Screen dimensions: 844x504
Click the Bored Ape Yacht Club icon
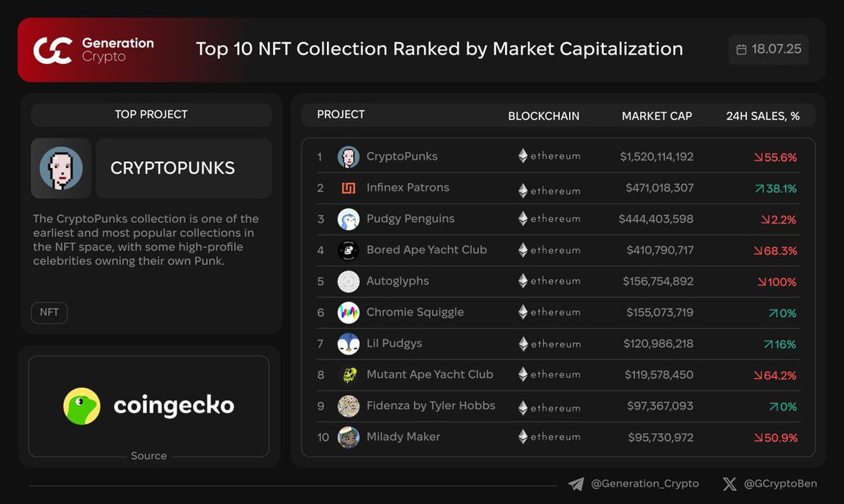[348, 250]
